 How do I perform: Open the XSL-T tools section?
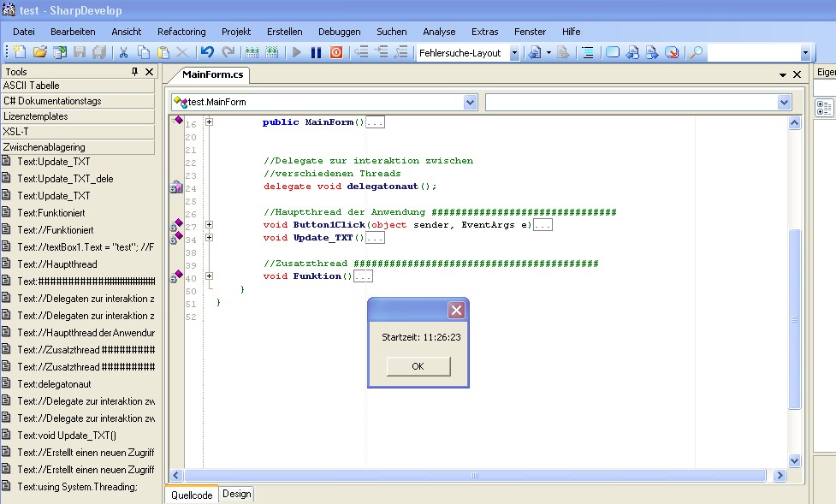click(x=77, y=132)
